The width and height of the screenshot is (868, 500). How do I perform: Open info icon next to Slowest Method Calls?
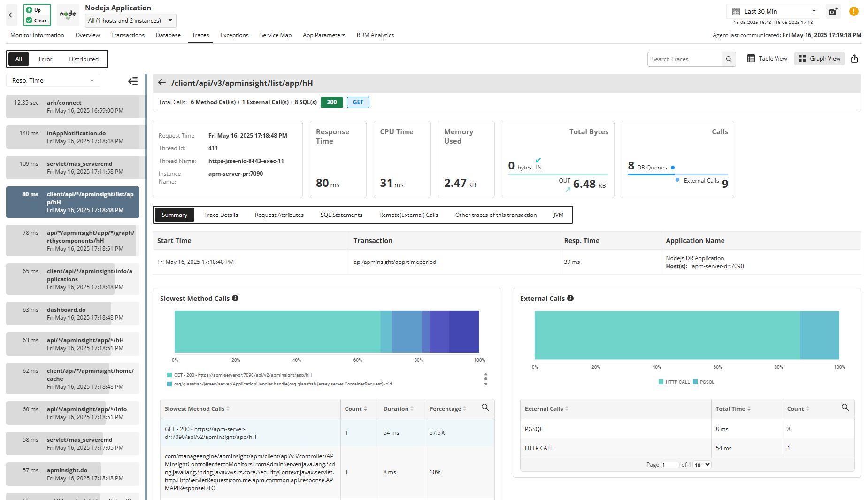click(x=235, y=298)
